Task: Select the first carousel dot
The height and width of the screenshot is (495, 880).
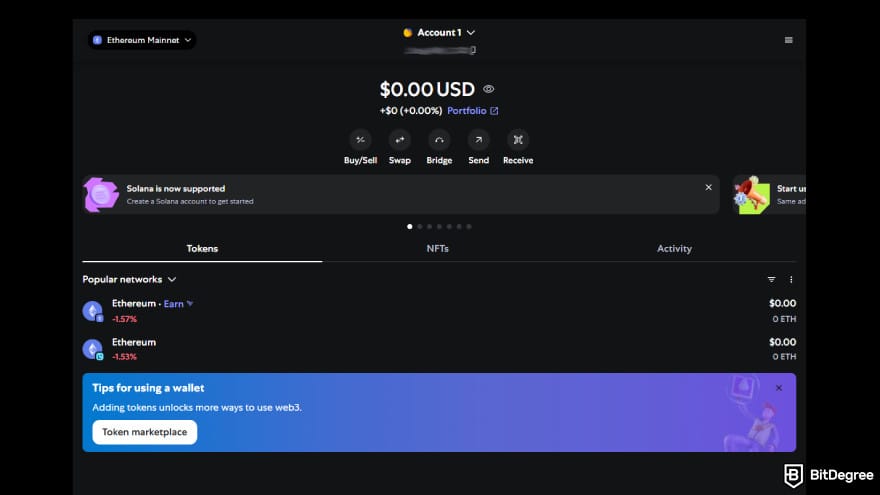Action: 410,227
